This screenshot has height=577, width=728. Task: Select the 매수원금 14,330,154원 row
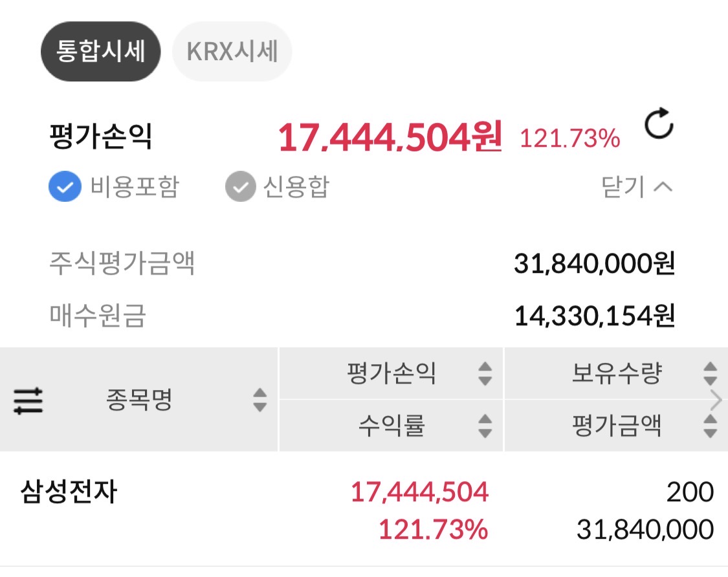pyautogui.click(x=362, y=316)
